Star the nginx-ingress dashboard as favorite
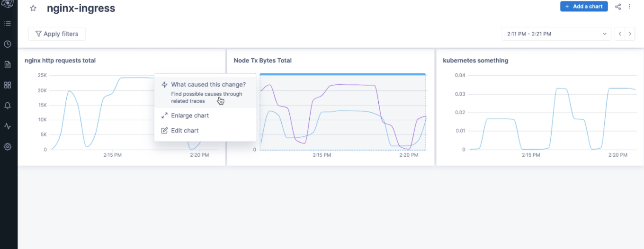This screenshot has width=644, height=249. 33,9
